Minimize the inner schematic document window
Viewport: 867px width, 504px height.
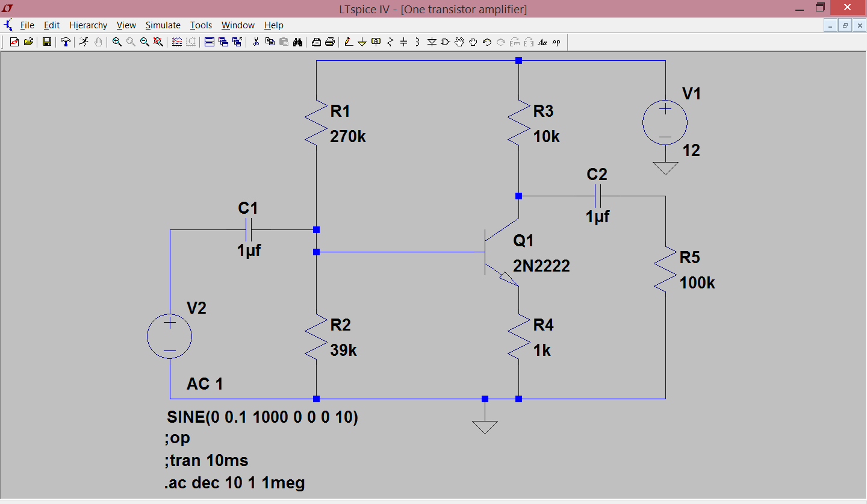831,25
